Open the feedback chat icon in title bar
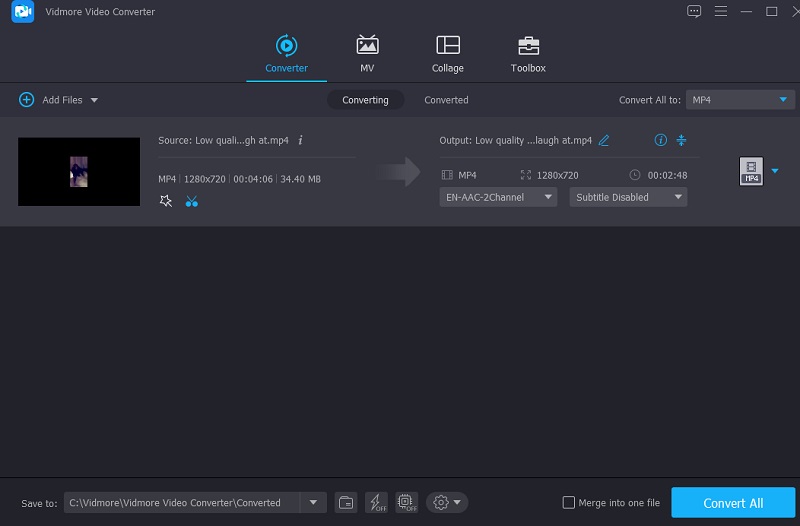 [x=694, y=11]
